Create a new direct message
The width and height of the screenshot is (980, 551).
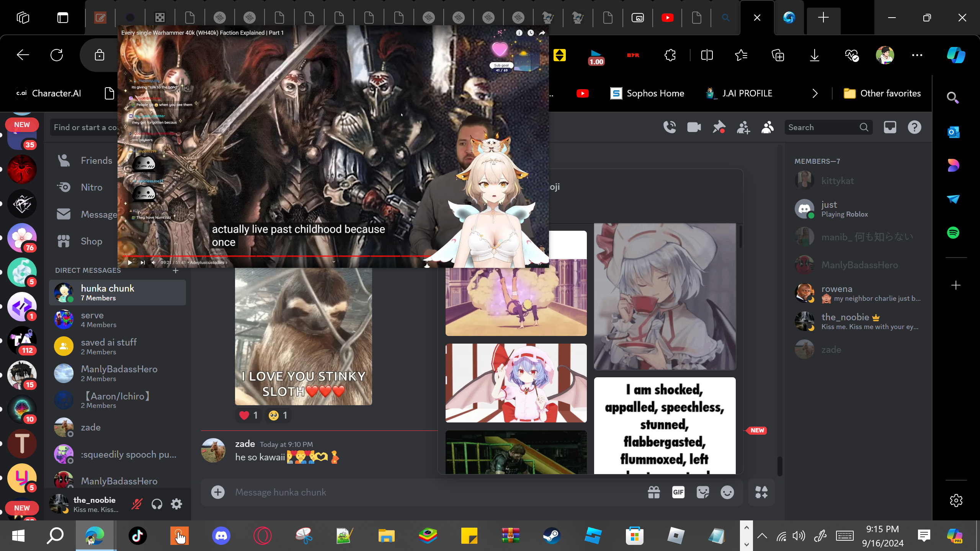point(176,271)
